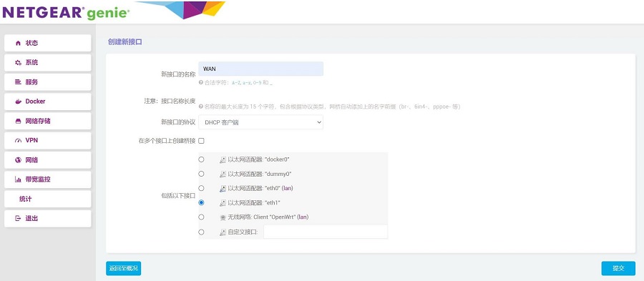Click the adapter icon for eth1

coord(223,202)
